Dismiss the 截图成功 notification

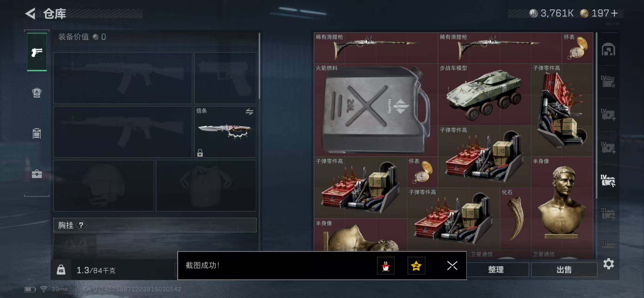coord(452,265)
